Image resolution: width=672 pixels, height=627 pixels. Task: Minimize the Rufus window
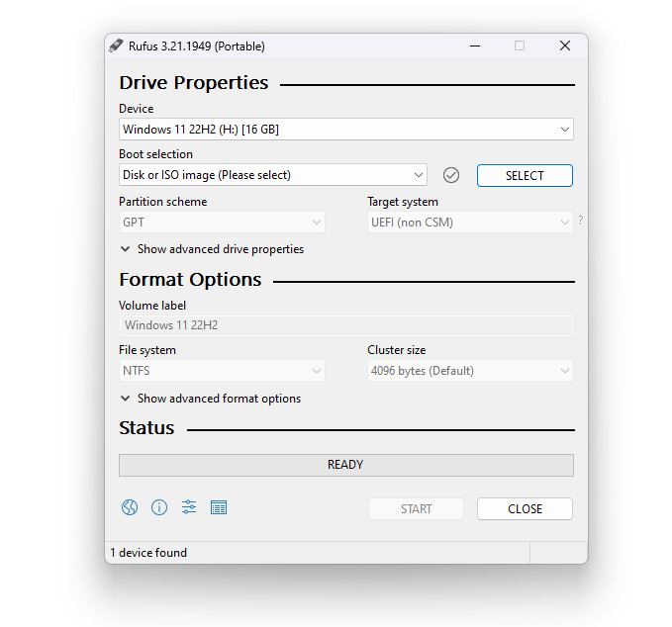tap(475, 45)
